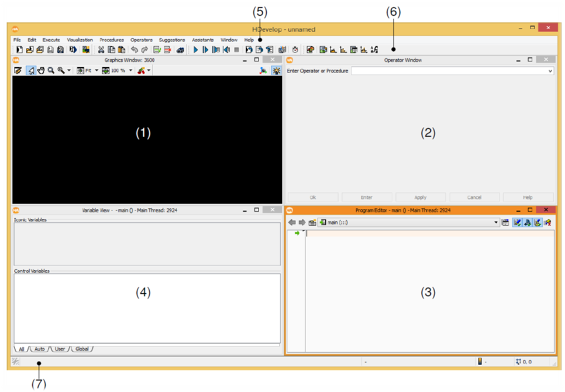The width and height of the screenshot is (565, 392).
Task: Toggle the lightbulb icon in Graphics Window
Action: tap(277, 71)
